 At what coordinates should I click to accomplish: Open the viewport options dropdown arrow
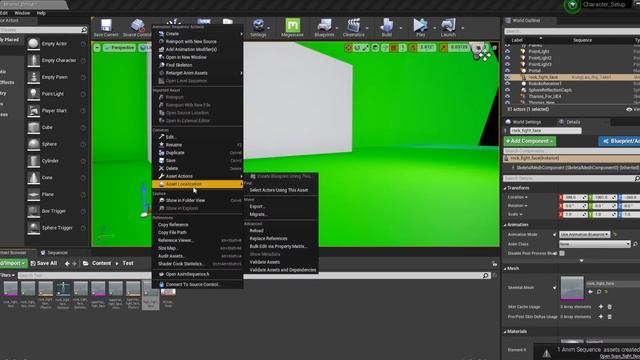click(x=97, y=48)
